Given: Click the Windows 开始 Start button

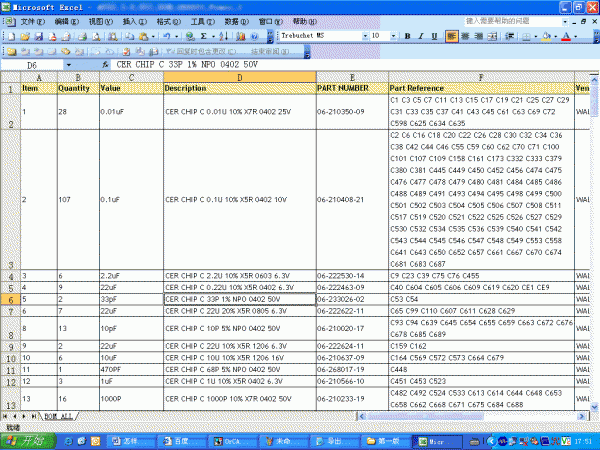Looking at the screenshot, I should point(28,441).
